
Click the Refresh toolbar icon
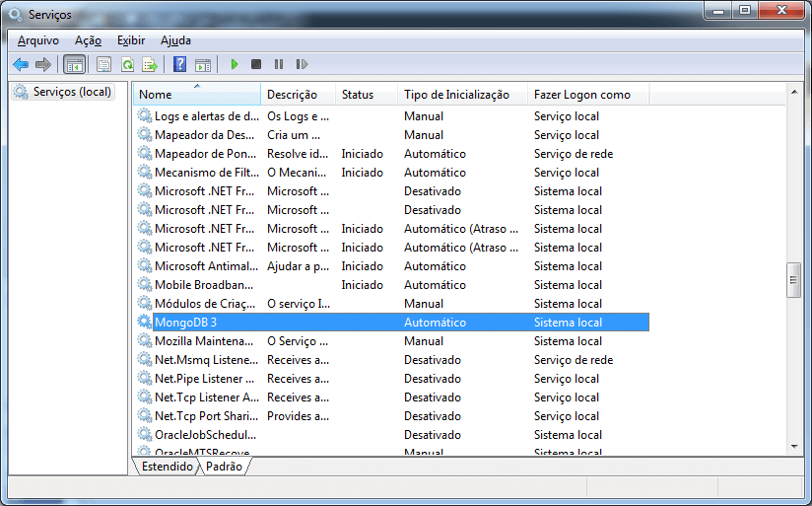point(127,65)
